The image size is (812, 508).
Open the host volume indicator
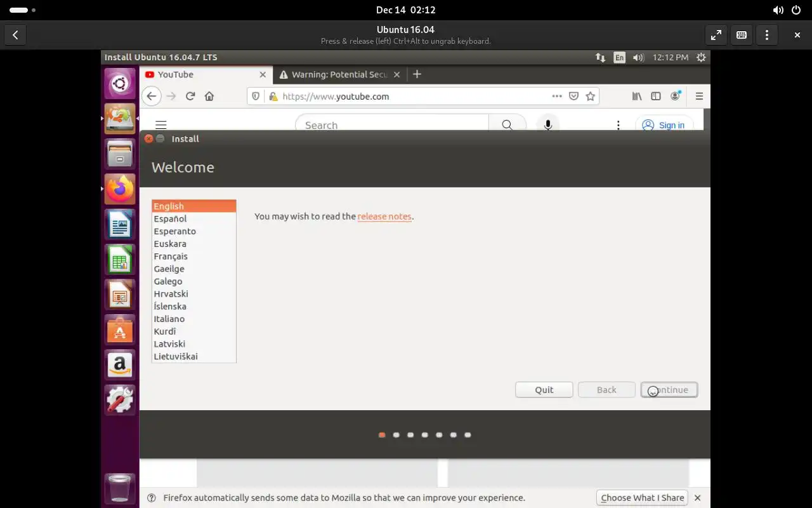[778, 10]
